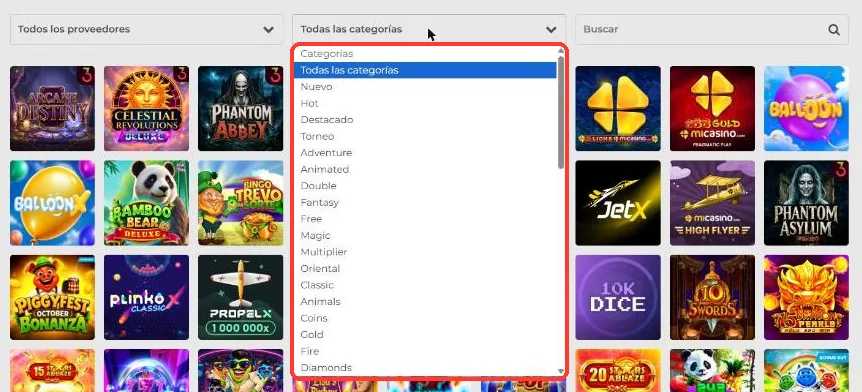Choose the Hot category
Viewport: 862px width, 392px height.
click(x=425, y=103)
